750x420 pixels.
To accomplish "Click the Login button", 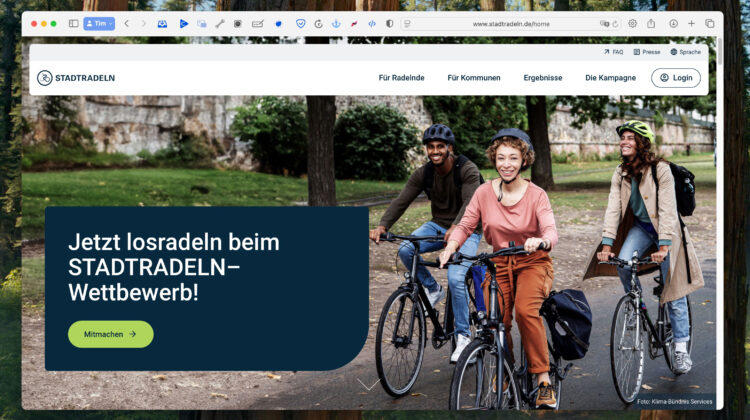I will (x=676, y=77).
